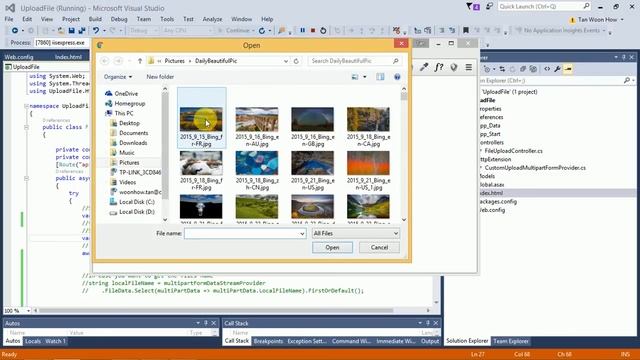
Task: Open FileUploadController.cs in Solution Explorer
Action: pyautogui.click(x=513, y=151)
